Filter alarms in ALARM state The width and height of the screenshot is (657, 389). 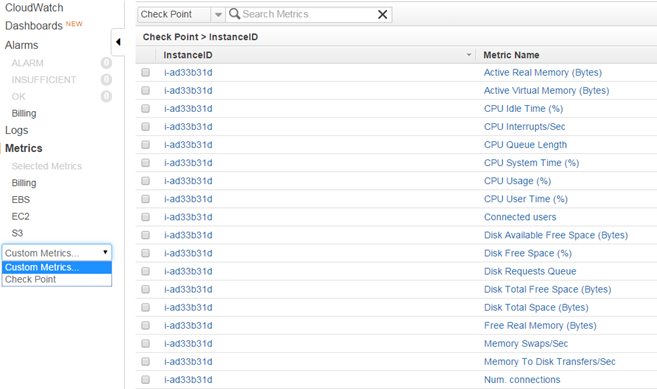tap(28, 63)
